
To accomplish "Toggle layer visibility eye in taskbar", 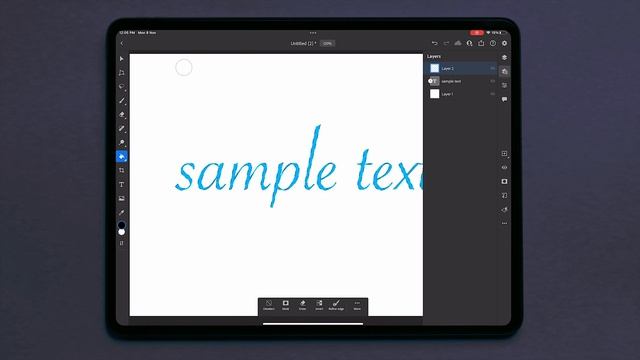I will (504, 167).
